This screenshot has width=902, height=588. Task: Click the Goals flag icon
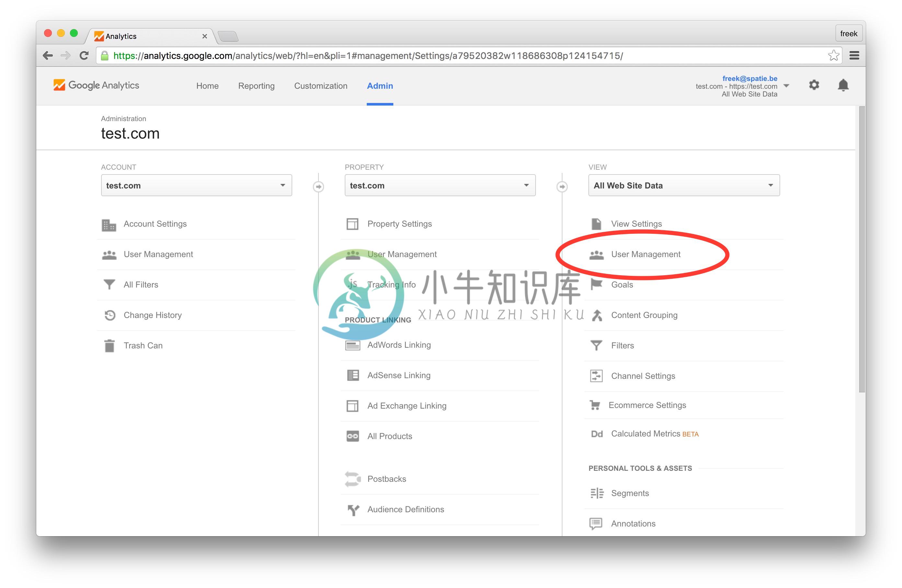click(596, 284)
